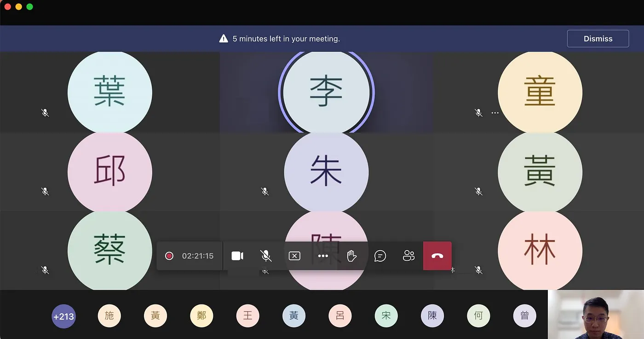Screen dimensions: 644x339
Task: Open More actions ellipsis in meeting toolbar
Action: pyautogui.click(x=323, y=256)
